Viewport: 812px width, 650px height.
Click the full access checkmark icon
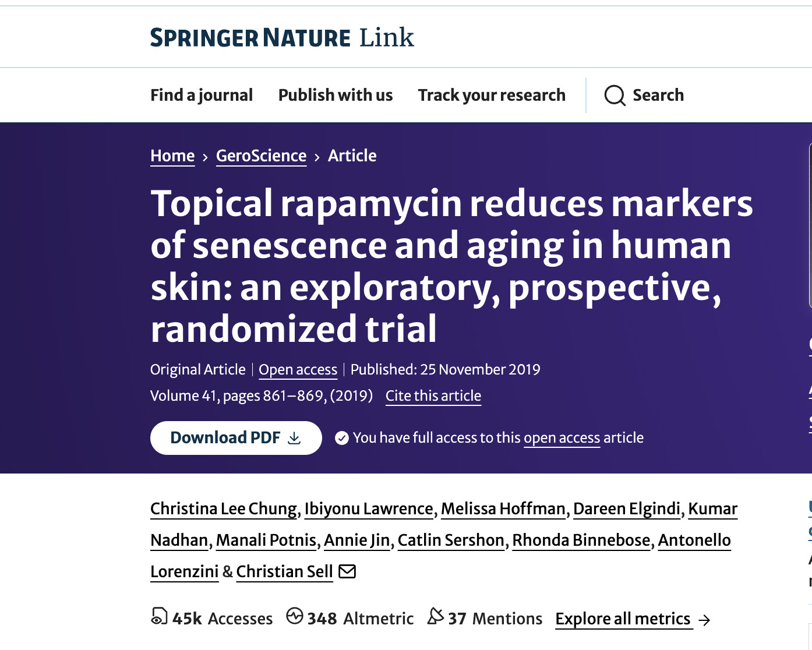(342, 438)
